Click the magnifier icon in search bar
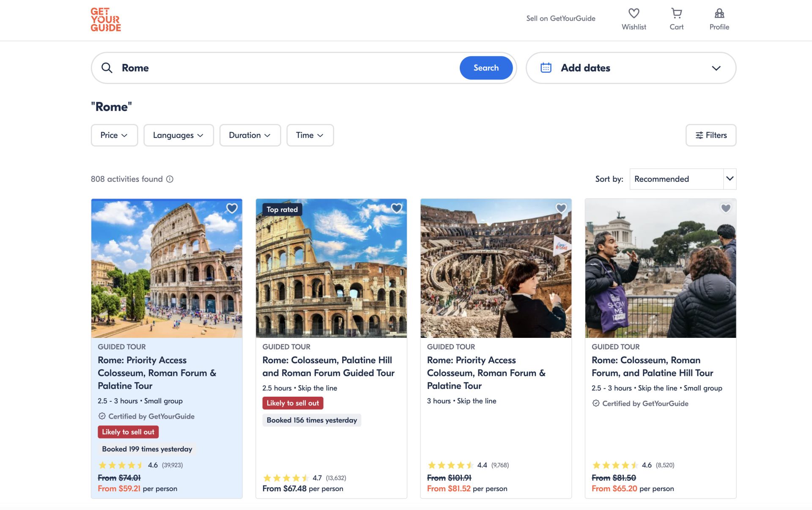The height and width of the screenshot is (510, 812). pos(107,68)
